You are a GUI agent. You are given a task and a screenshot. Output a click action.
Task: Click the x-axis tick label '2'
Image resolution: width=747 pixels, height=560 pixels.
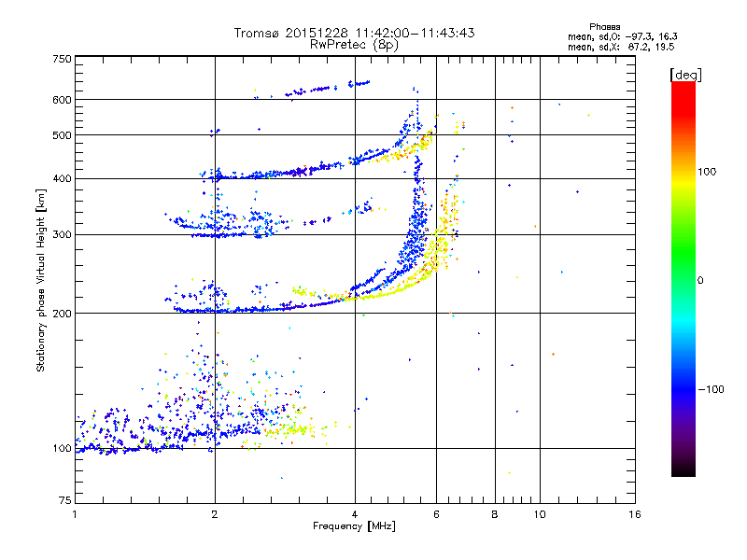coord(215,514)
